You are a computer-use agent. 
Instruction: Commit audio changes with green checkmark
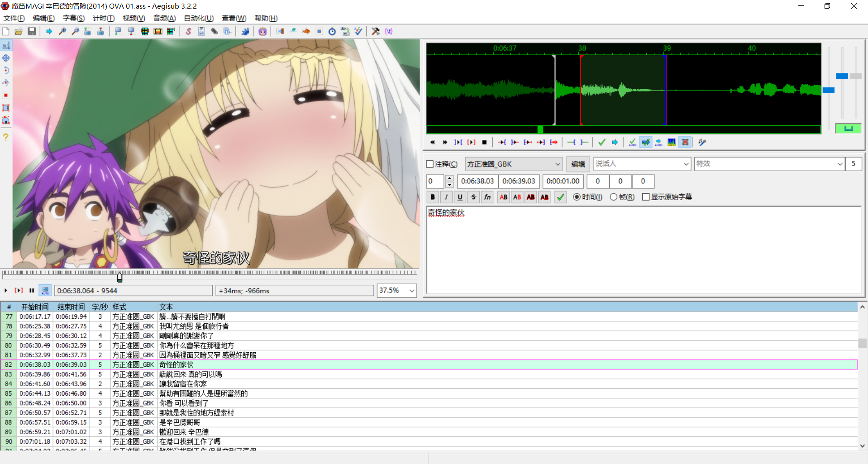pos(601,142)
